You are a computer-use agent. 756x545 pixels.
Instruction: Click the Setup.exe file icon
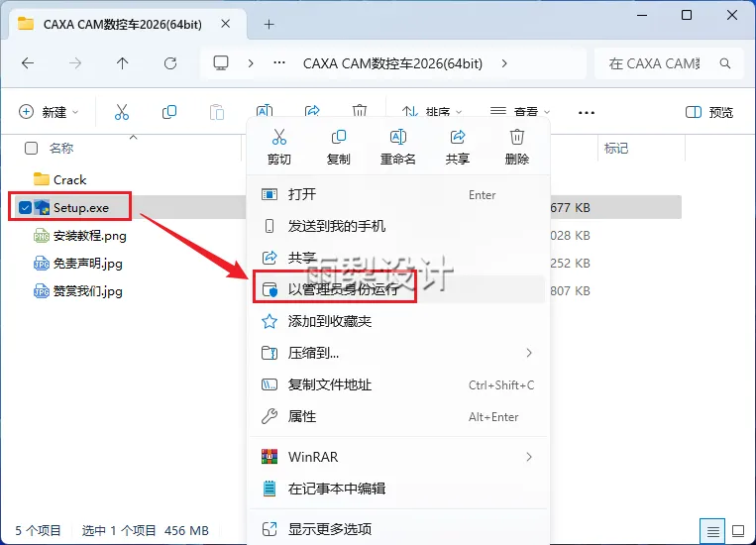pyautogui.click(x=42, y=207)
